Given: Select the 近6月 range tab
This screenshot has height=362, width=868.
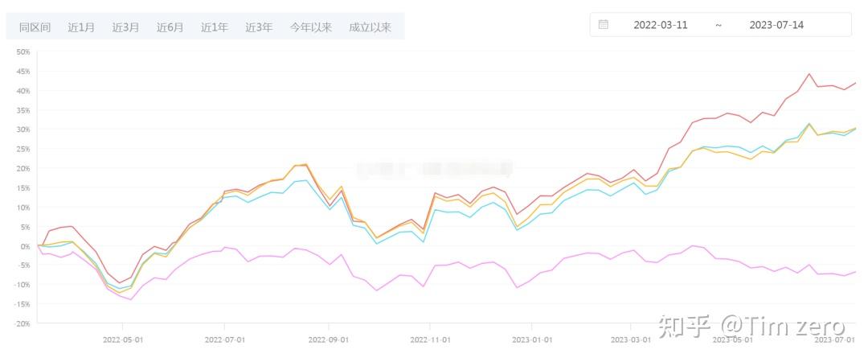Looking at the screenshot, I should tap(170, 27).
